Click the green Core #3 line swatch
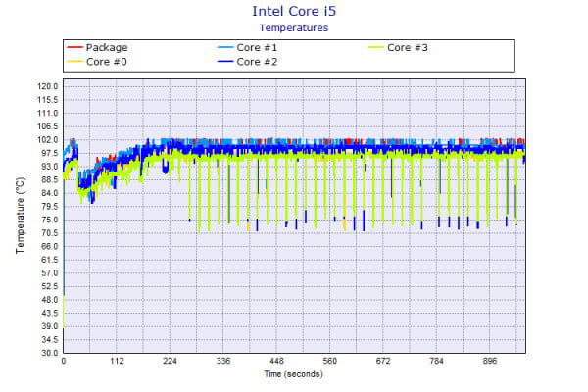The height and width of the screenshot is (392, 588). [376, 47]
